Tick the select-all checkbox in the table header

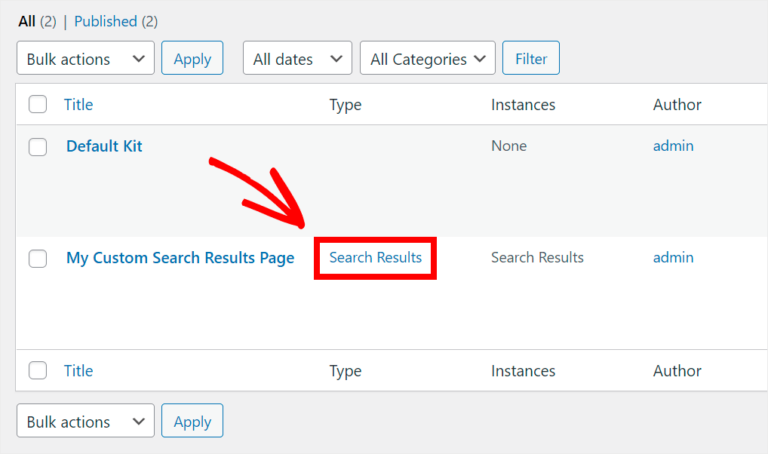[38, 104]
